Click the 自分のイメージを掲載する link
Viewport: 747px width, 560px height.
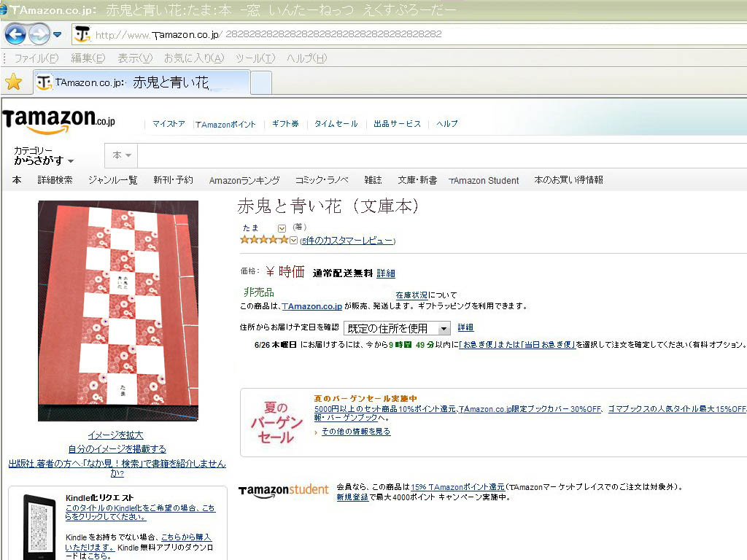coord(117,449)
